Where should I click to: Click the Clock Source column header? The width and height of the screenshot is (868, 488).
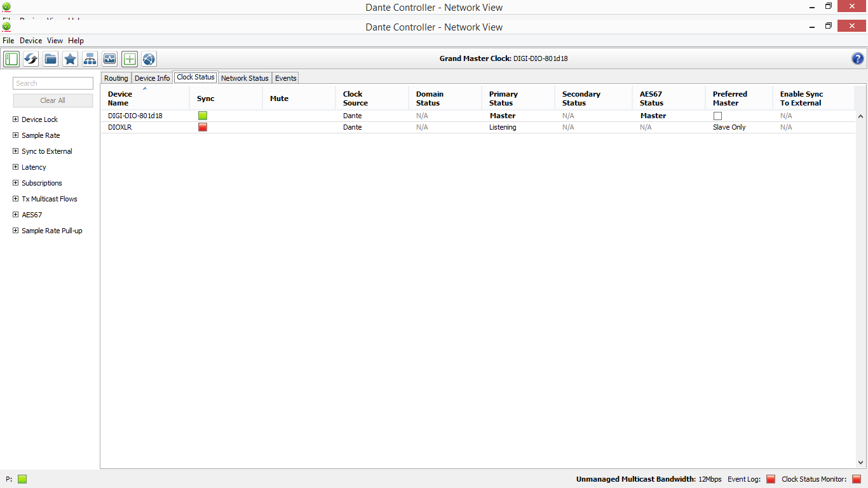click(372, 98)
